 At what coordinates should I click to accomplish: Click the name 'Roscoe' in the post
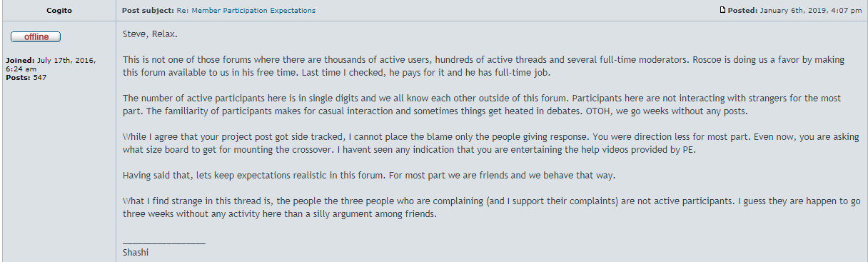coord(707,60)
